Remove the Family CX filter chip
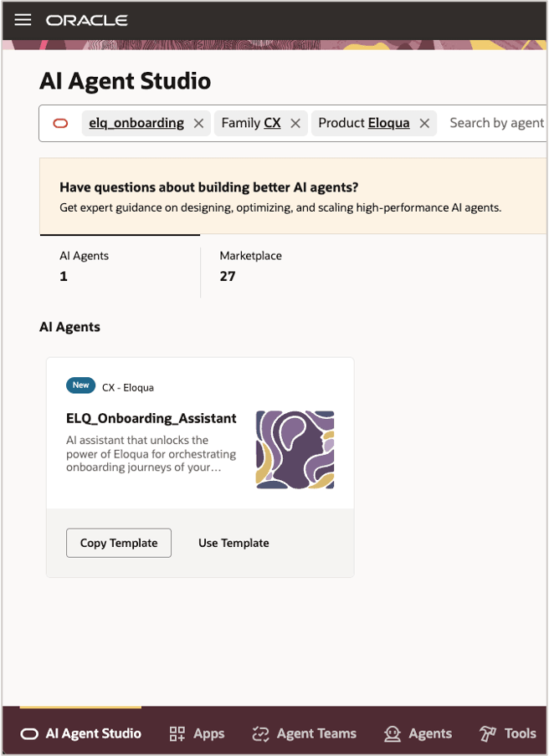 pyautogui.click(x=295, y=124)
